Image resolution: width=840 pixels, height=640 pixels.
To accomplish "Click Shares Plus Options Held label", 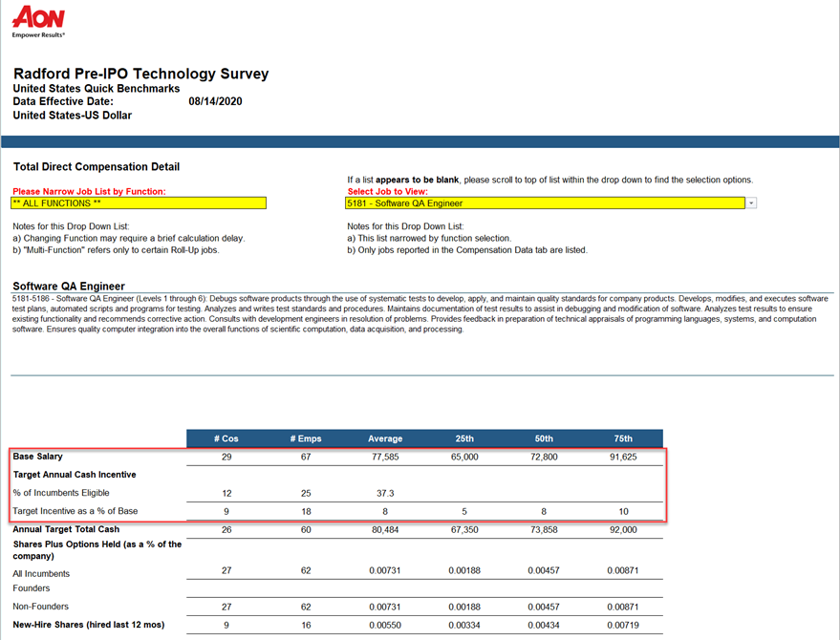I will [x=97, y=550].
